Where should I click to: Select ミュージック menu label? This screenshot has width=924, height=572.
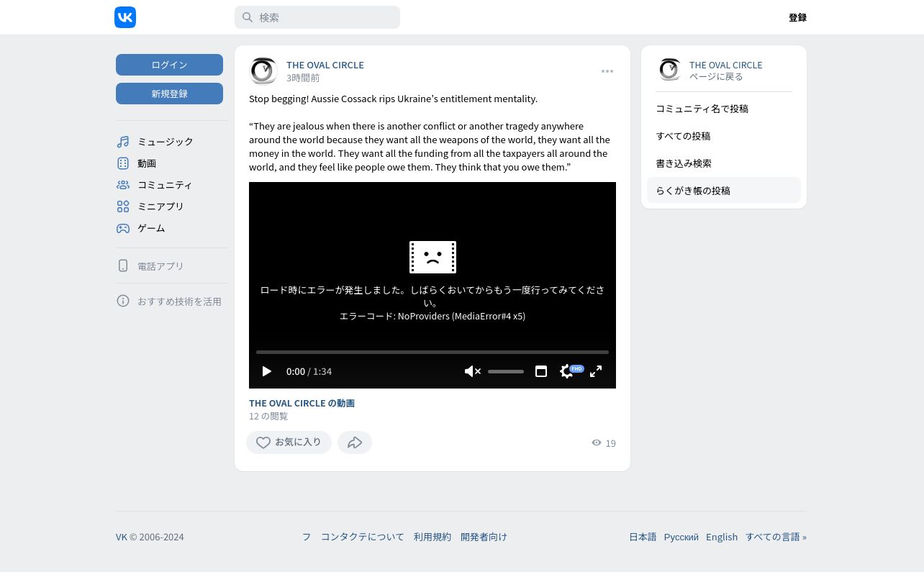[166, 142]
